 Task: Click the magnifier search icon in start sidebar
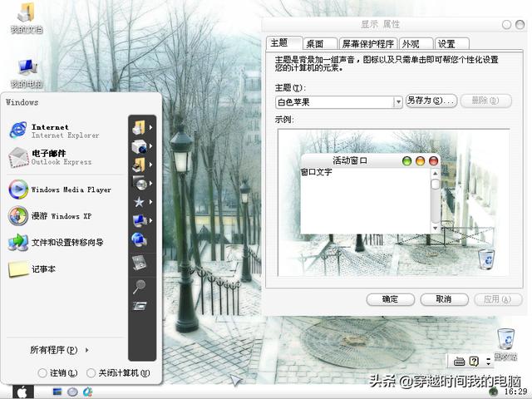pyautogui.click(x=139, y=287)
